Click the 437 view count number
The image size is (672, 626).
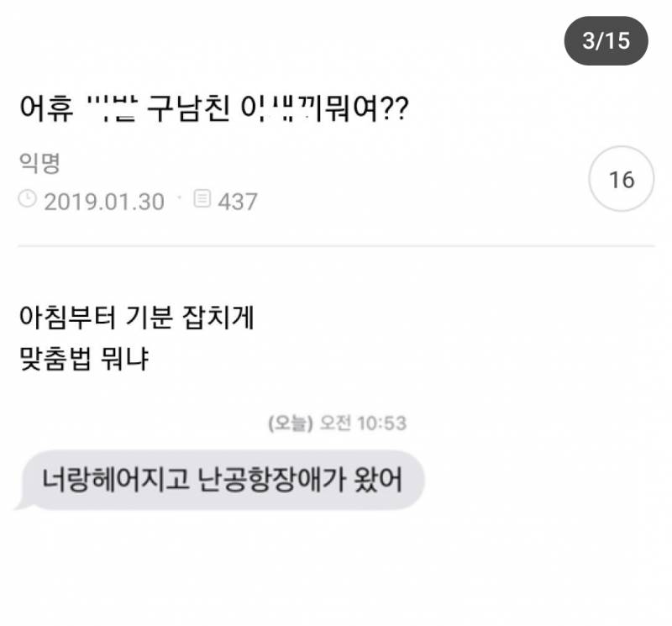pyautogui.click(x=238, y=202)
